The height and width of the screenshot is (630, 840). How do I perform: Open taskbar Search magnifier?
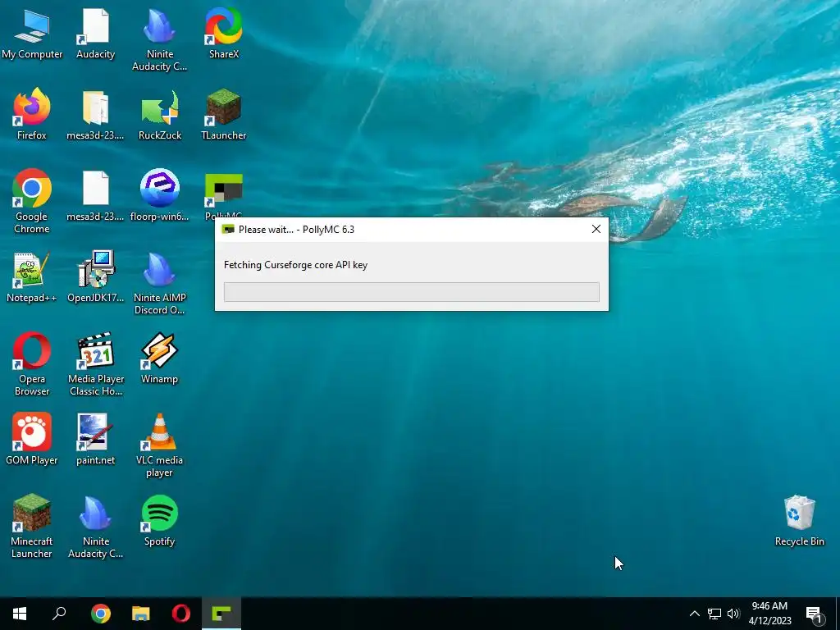(x=59, y=614)
